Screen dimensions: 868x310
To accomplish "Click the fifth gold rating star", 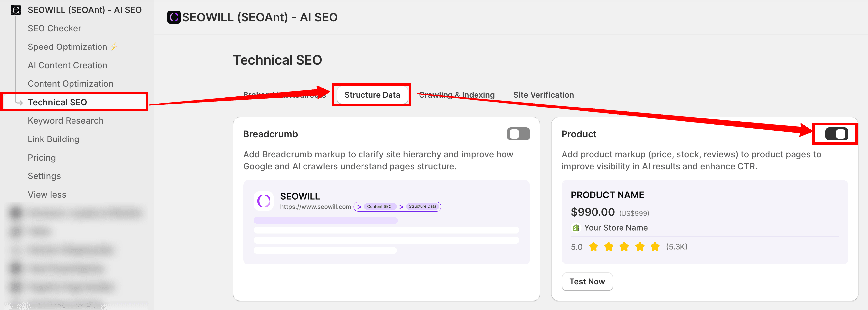I will click(x=655, y=247).
